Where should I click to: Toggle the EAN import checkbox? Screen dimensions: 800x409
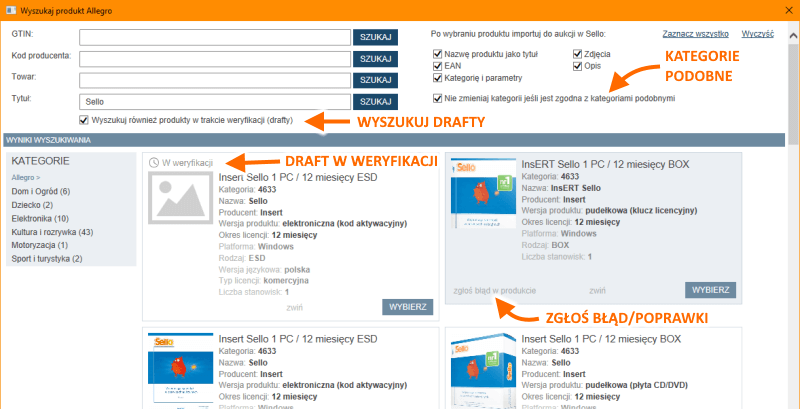[438, 66]
